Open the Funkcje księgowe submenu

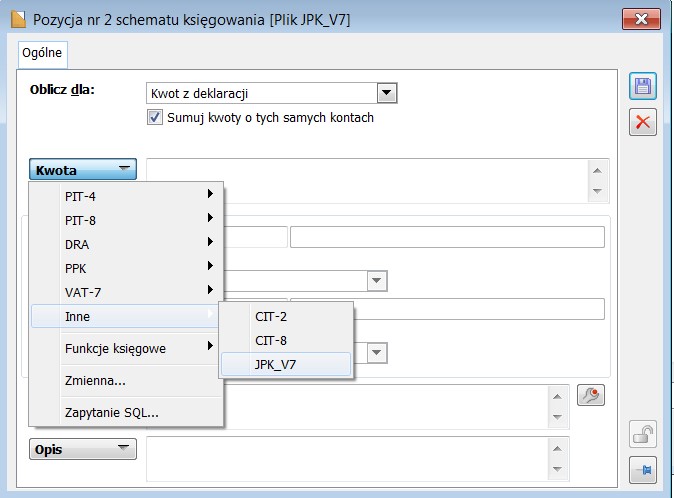coord(126,348)
